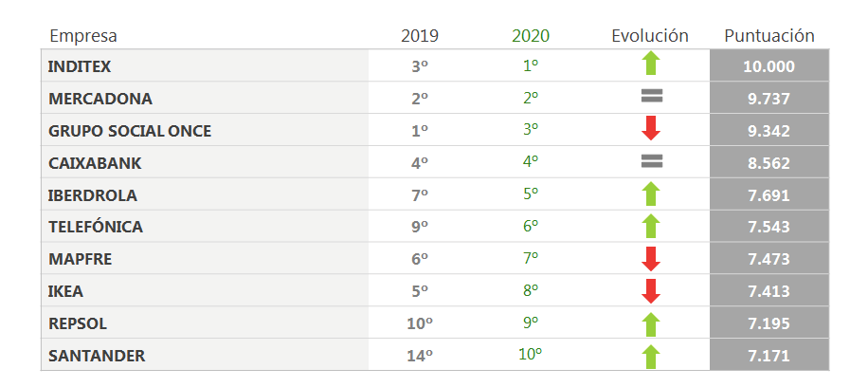Click the Evolución column header

[650, 36]
